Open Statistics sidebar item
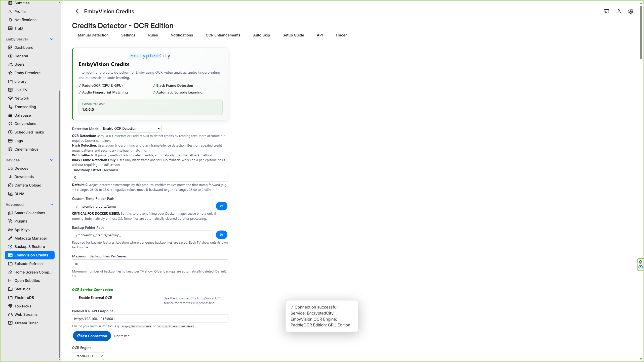The height and width of the screenshot is (362, 644). 30,289
